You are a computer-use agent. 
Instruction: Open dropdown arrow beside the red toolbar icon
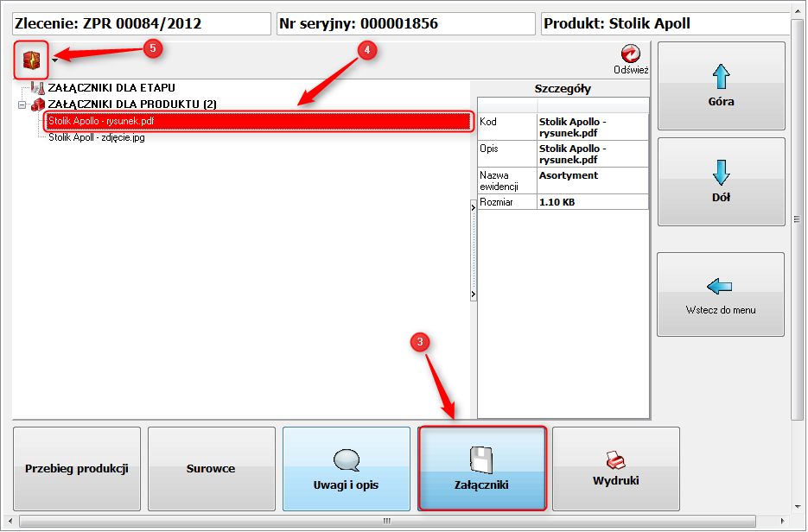pos(54,60)
